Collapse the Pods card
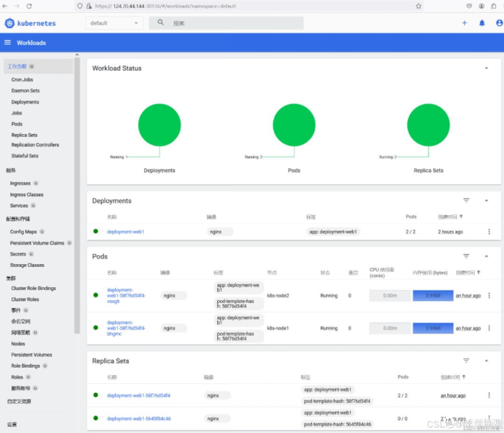This screenshot has width=504, height=433. click(486, 256)
